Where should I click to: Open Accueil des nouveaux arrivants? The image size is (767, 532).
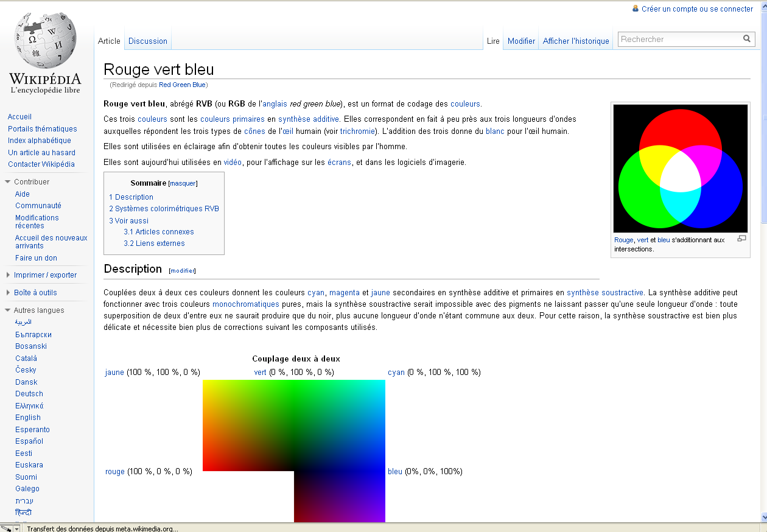pyautogui.click(x=51, y=242)
